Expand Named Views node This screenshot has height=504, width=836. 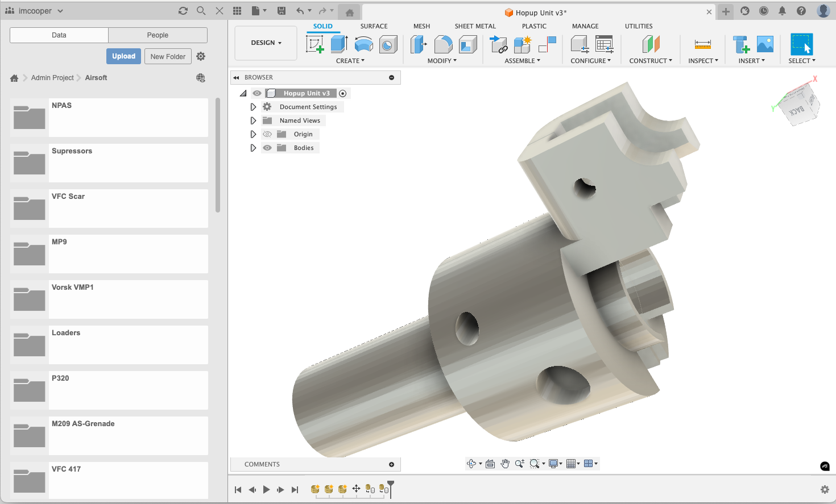point(253,120)
